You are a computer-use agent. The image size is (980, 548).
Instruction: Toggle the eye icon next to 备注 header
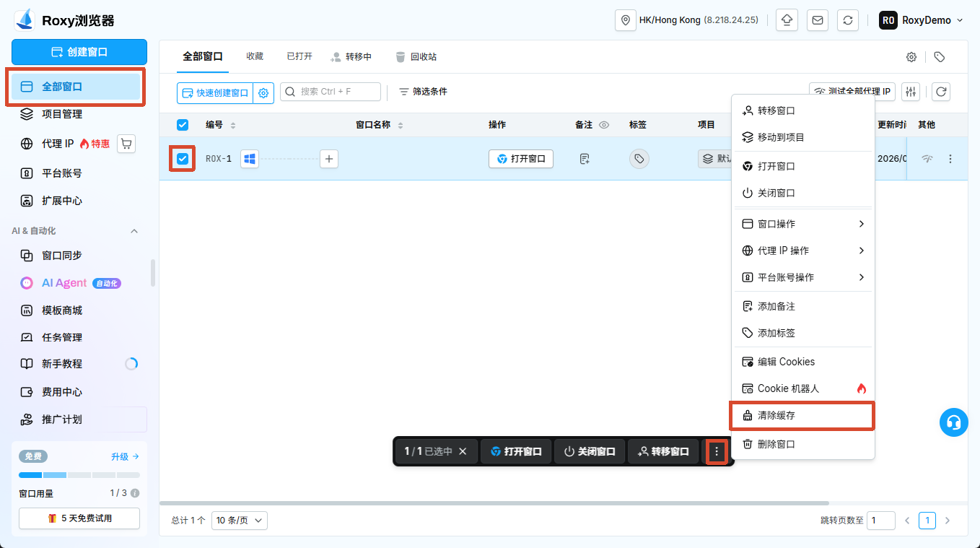click(x=604, y=125)
